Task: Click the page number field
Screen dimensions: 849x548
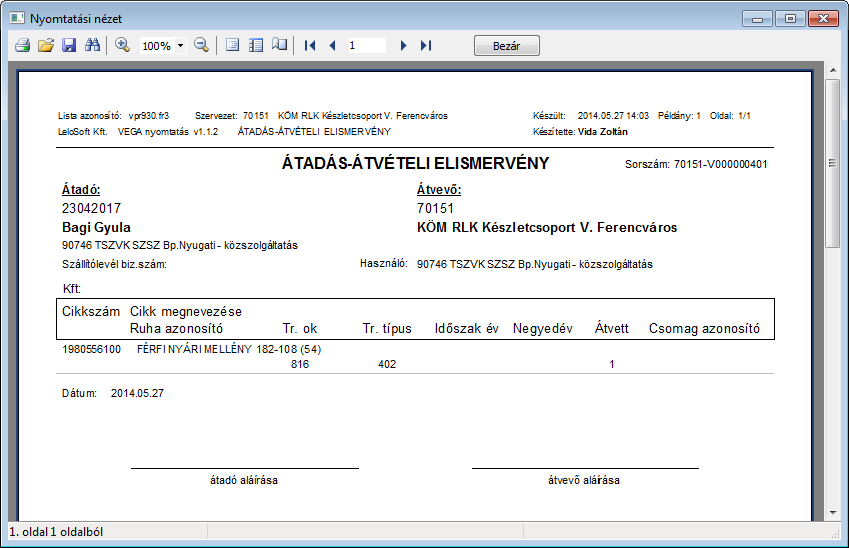Action: (x=367, y=45)
